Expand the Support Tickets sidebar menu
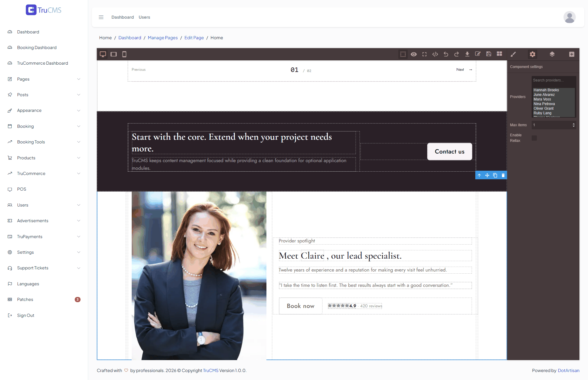588x380 pixels. coord(44,268)
